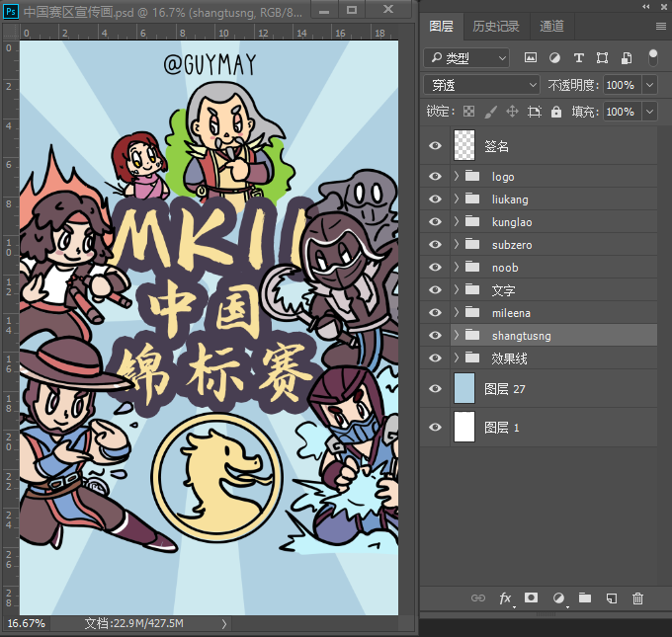Screen dimensions: 672x637
Task: Hide 图层 27 layer
Action: (x=435, y=388)
